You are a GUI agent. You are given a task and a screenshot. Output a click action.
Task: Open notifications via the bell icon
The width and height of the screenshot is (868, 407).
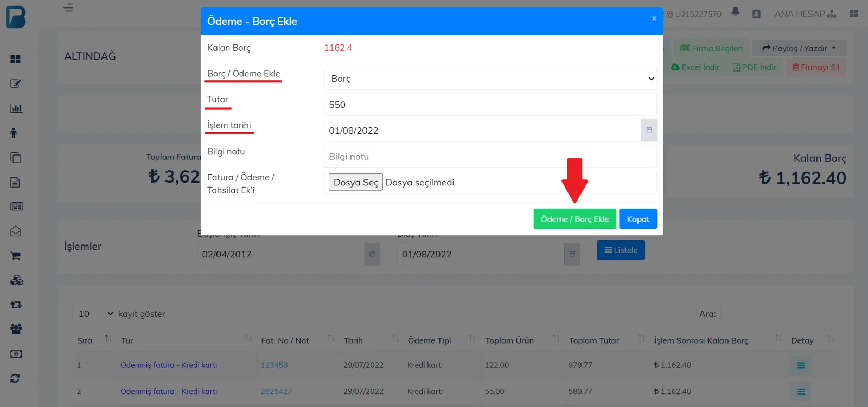tap(736, 12)
